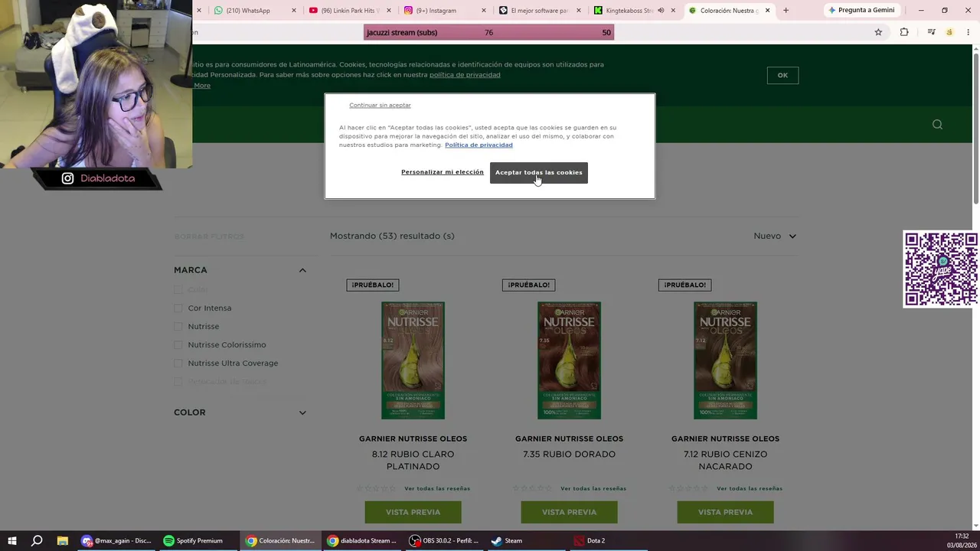Open the 7.12 RUBIO CENIZO NACARADO product title

pyautogui.click(x=725, y=460)
